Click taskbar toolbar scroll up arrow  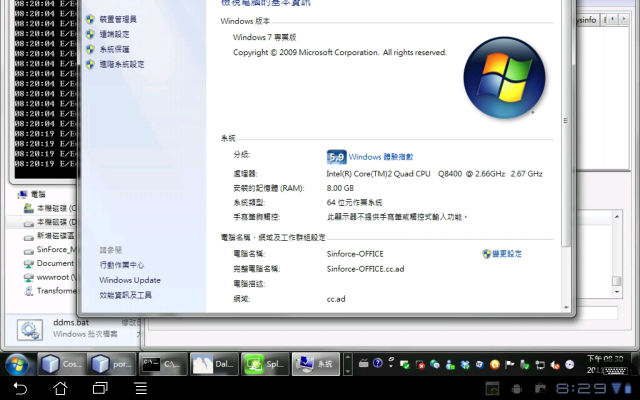(x=348, y=358)
